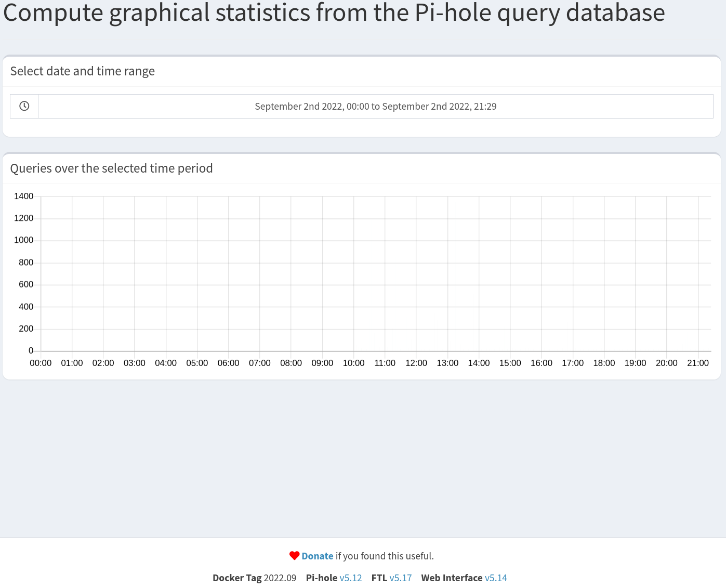Image resolution: width=726 pixels, height=588 pixels.
Task: Click the Docker Tag 2022.09 footer text
Action: tap(254, 578)
